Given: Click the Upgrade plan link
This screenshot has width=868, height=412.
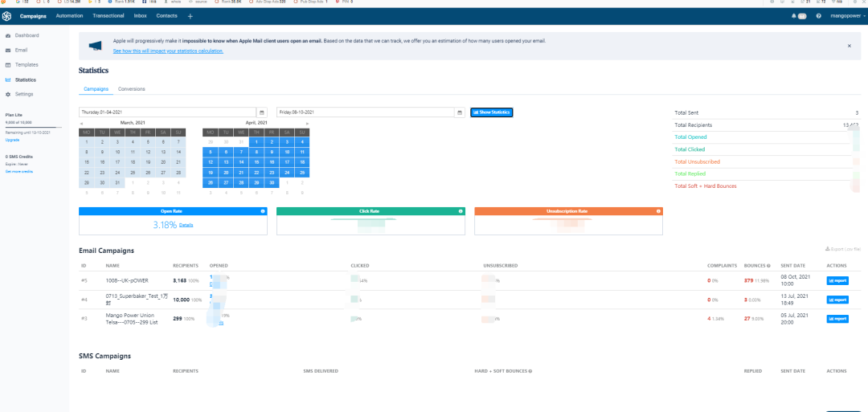Looking at the screenshot, I should [12, 140].
